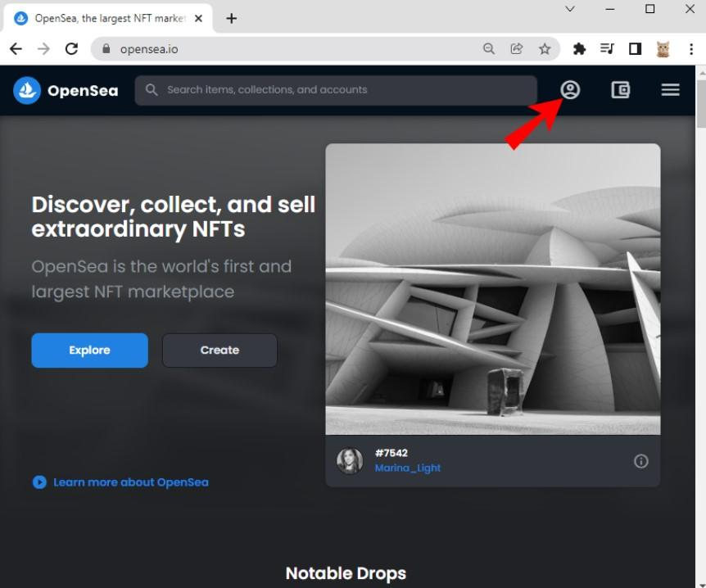Click Marina_Light creator avatar
706x588 pixels.
tap(350, 460)
